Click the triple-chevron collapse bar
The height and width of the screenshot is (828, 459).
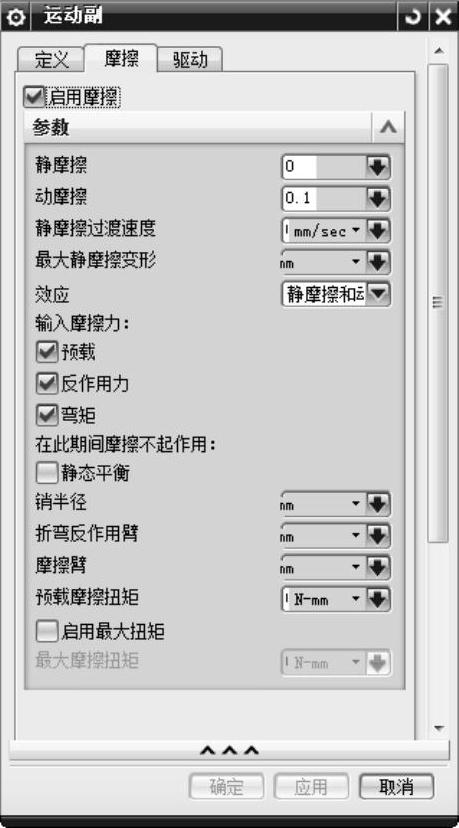pos(229,750)
